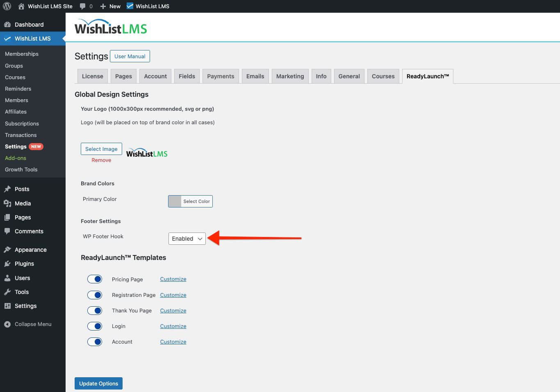Disable the Registration Page template

click(95, 295)
